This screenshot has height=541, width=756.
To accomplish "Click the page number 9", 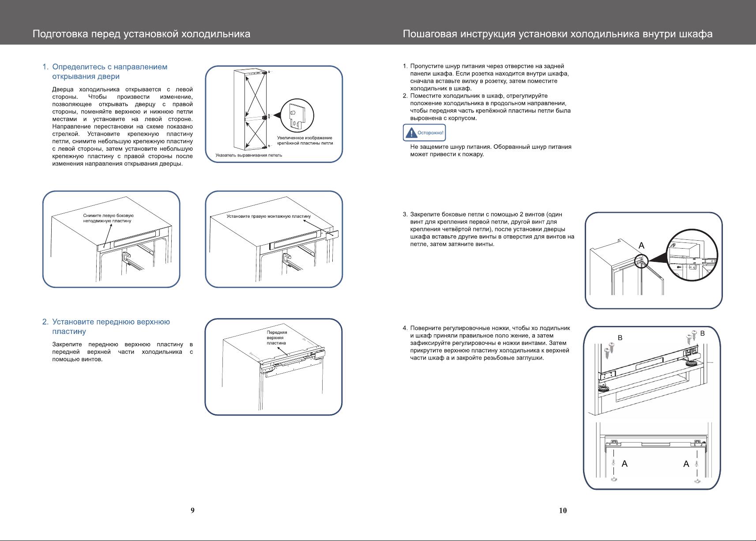I will point(192,511).
